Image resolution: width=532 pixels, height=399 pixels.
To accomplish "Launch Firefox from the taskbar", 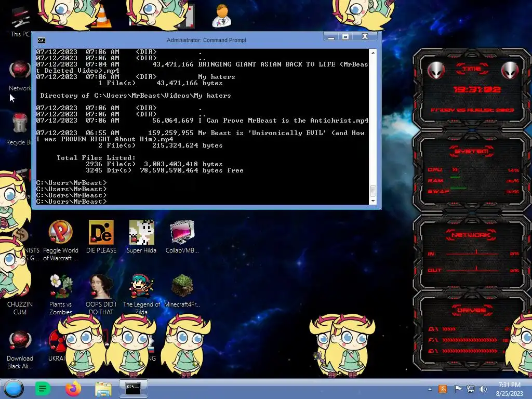I will click(73, 389).
